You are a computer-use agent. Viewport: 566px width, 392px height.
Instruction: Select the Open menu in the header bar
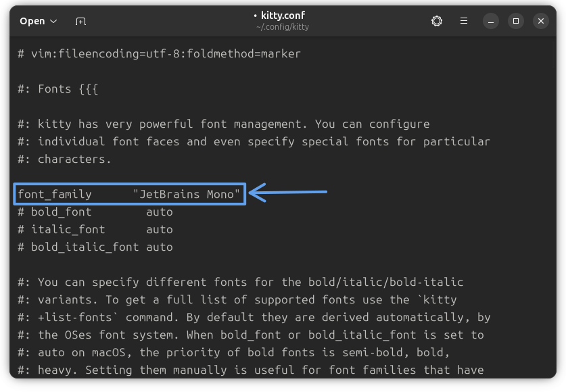pos(38,21)
